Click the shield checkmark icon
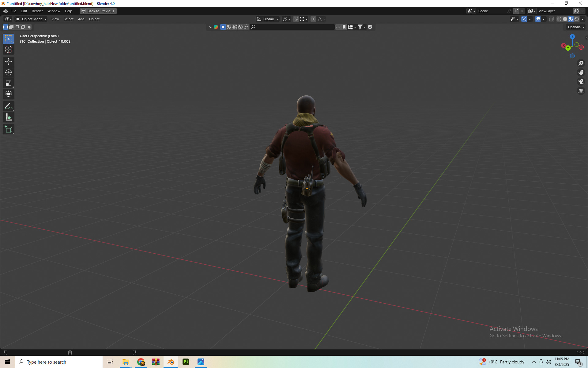Viewport: 588px width, 368px height. pyautogui.click(x=370, y=27)
